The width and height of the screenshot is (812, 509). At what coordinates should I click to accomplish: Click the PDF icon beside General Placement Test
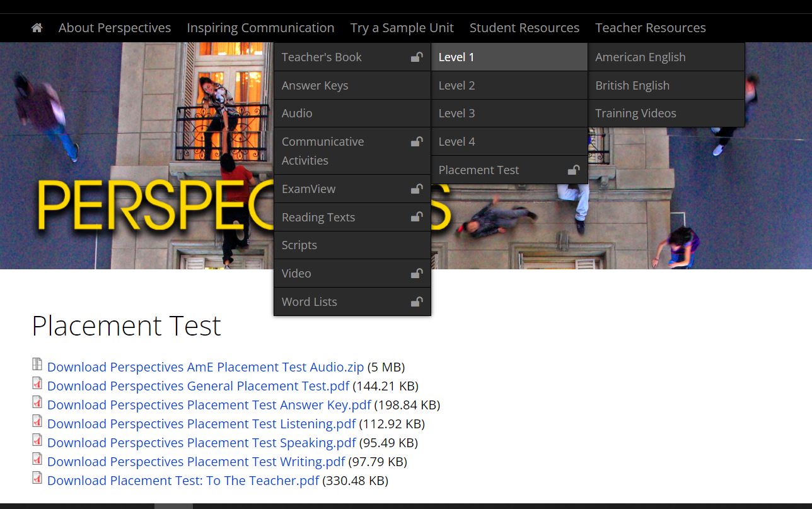tap(37, 383)
